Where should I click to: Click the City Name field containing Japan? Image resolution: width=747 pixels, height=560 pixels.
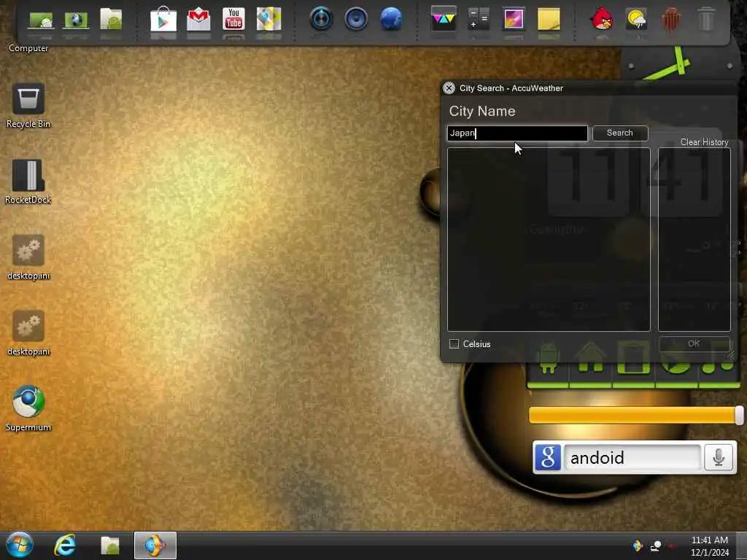point(517,133)
